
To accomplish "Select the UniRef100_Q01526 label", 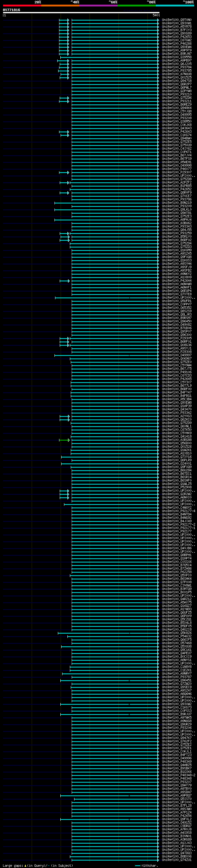I will [176, 446].
